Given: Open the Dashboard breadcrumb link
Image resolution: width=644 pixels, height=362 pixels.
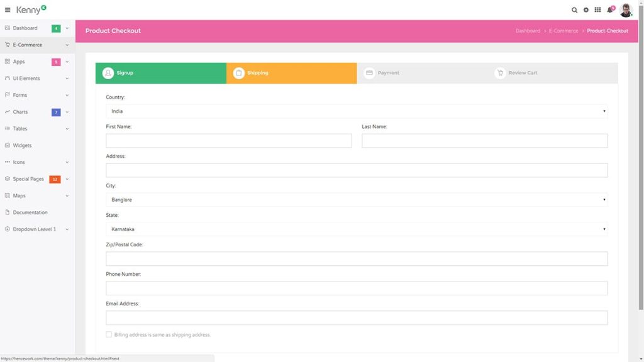Looking at the screenshot, I should coord(528,30).
